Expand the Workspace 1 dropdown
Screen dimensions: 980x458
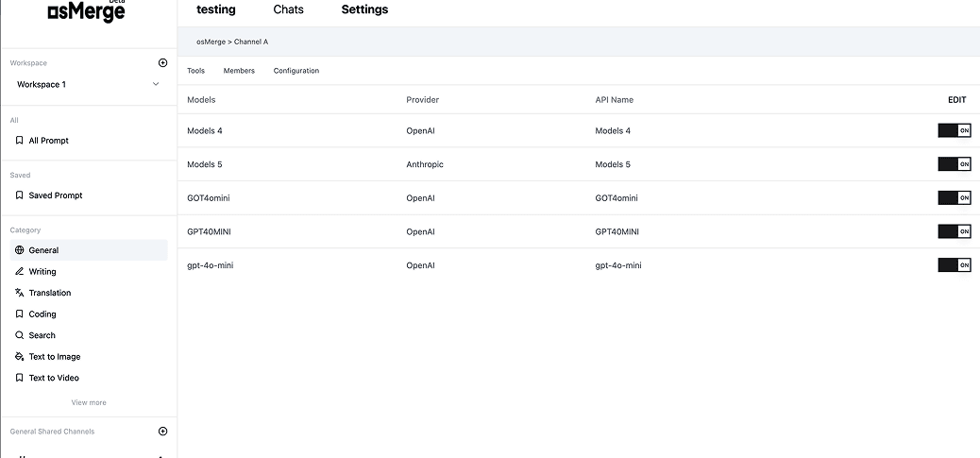click(x=156, y=85)
